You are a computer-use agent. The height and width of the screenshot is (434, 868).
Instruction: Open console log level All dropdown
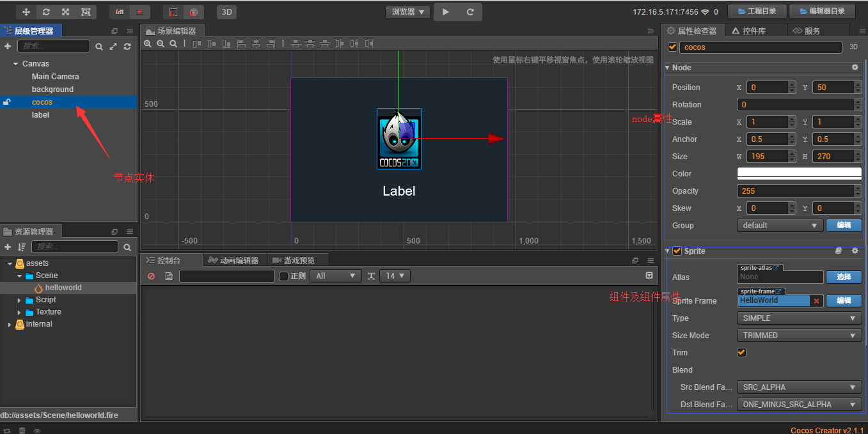[336, 276]
